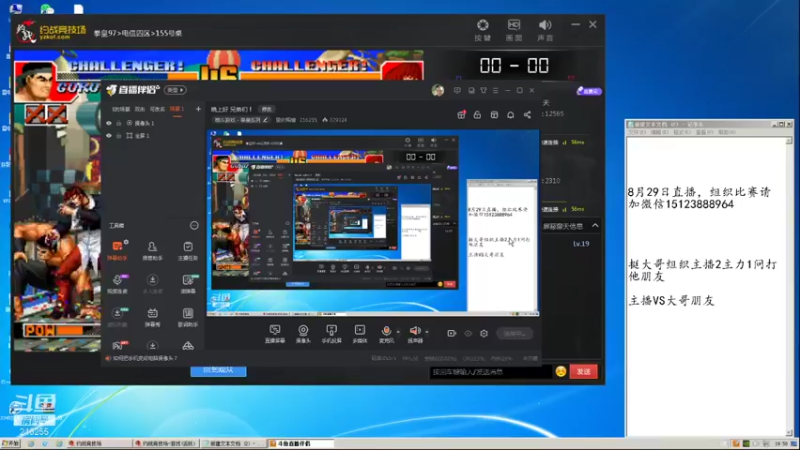Select 摄像头 1 source row

pos(152,123)
